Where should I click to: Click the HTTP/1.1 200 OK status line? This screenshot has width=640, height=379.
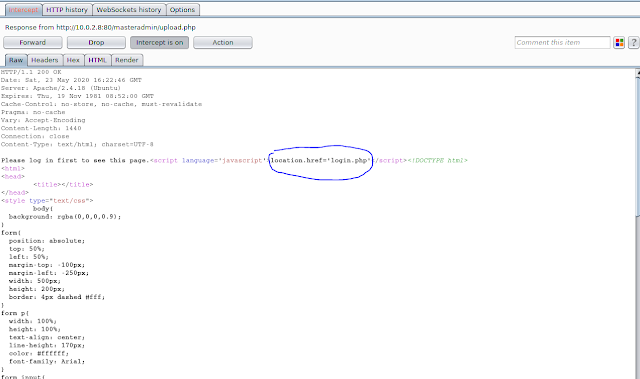coord(31,72)
